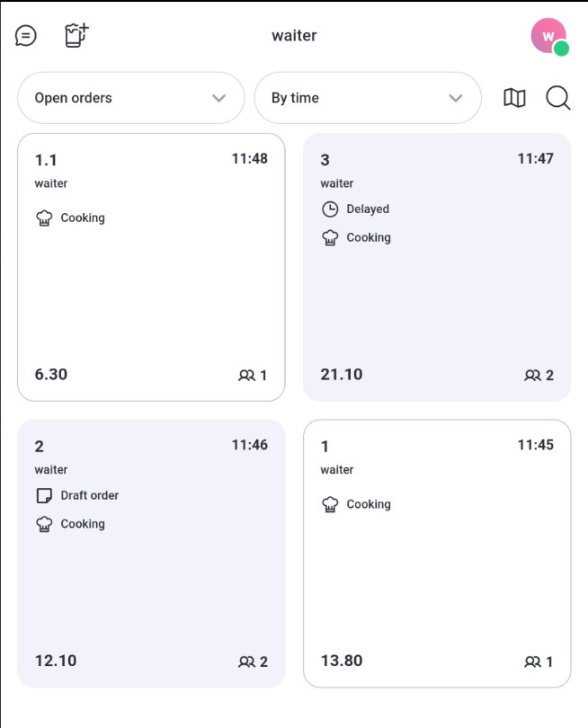This screenshot has height=728, width=588.
Task: Click the guests icon on order 2
Action: (x=246, y=661)
